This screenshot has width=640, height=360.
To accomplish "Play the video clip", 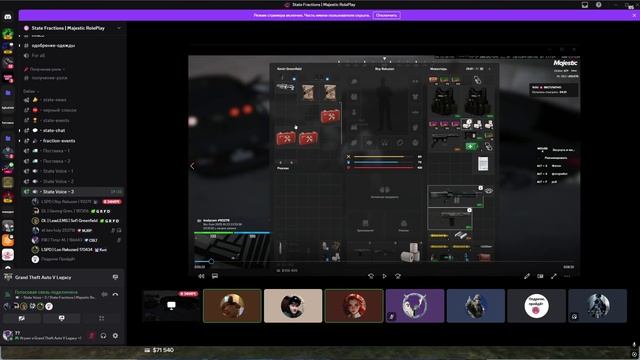I will click(384, 276).
